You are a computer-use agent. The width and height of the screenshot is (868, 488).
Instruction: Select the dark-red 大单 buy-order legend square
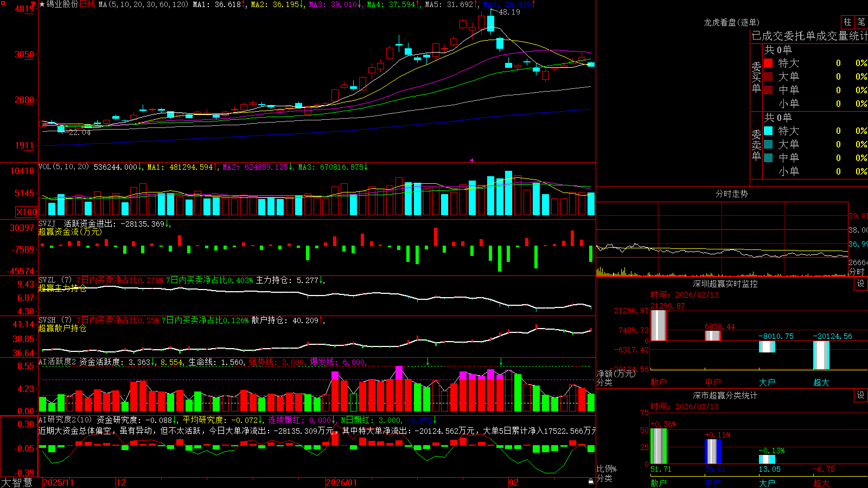click(x=768, y=76)
